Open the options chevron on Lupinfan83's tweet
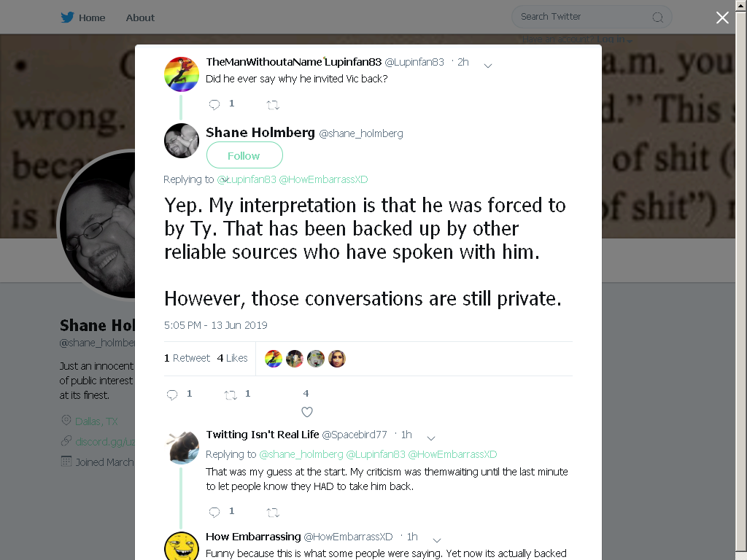Screen dimensions: 747x560 pos(488,66)
